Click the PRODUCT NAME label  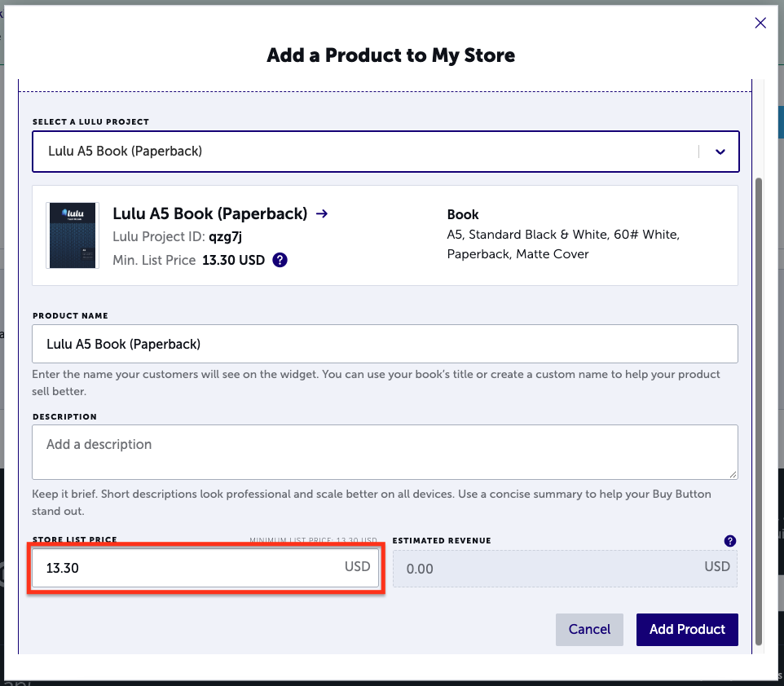tap(71, 315)
